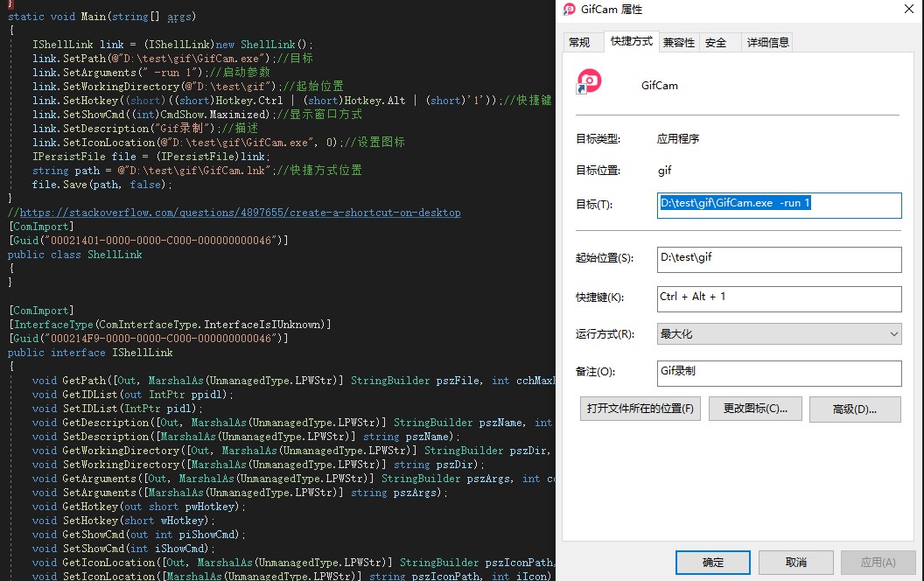Click the 'void GetHotkey' declaration line
This screenshot has width=924, height=581.
138,507
